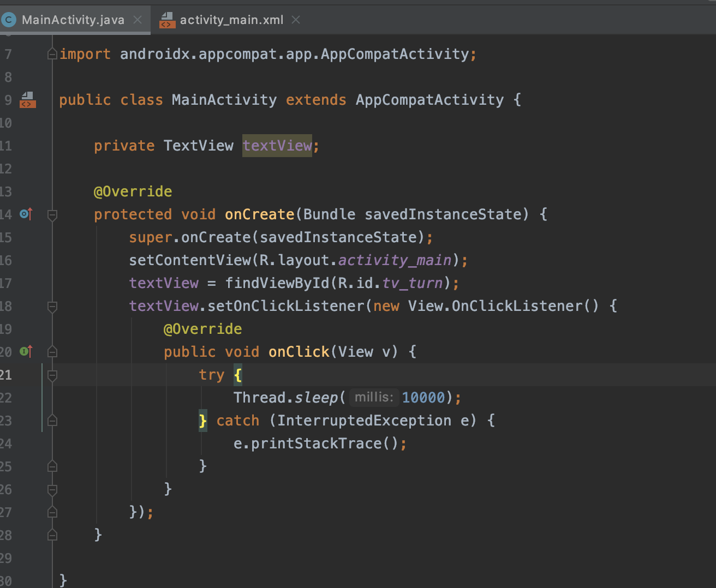This screenshot has width=716, height=588.
Task: Collapse the onCreate method fold marker
Action: (x=52, y=215)
